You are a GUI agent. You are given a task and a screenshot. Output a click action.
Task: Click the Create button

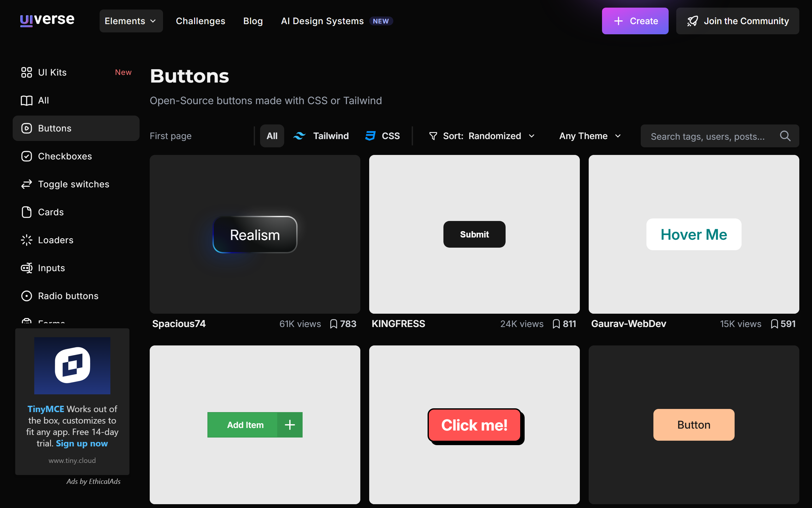pyautogui.click(x=635, y=21)
